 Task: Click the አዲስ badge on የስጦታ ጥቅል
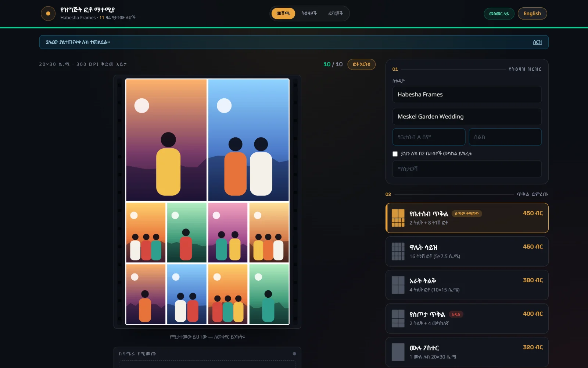[x=456, y=314]
